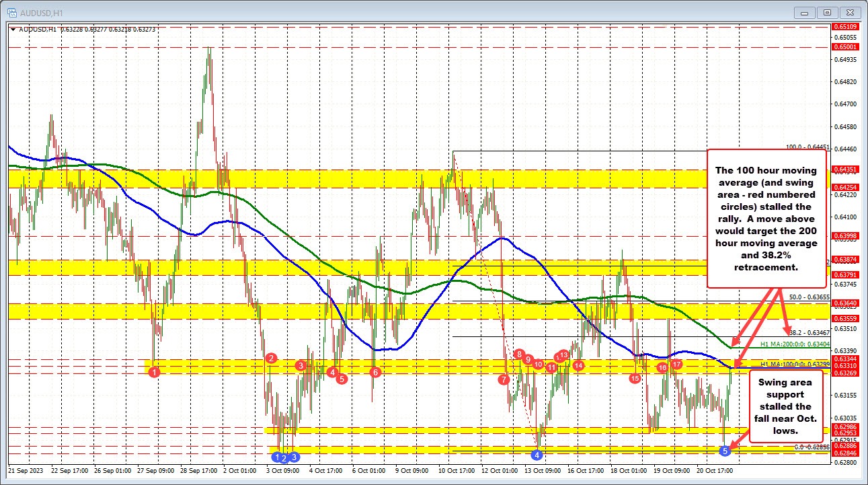868x485 pixels.
Task: Click the red circle 10 swing marker
Action: [x=537, y=365]
